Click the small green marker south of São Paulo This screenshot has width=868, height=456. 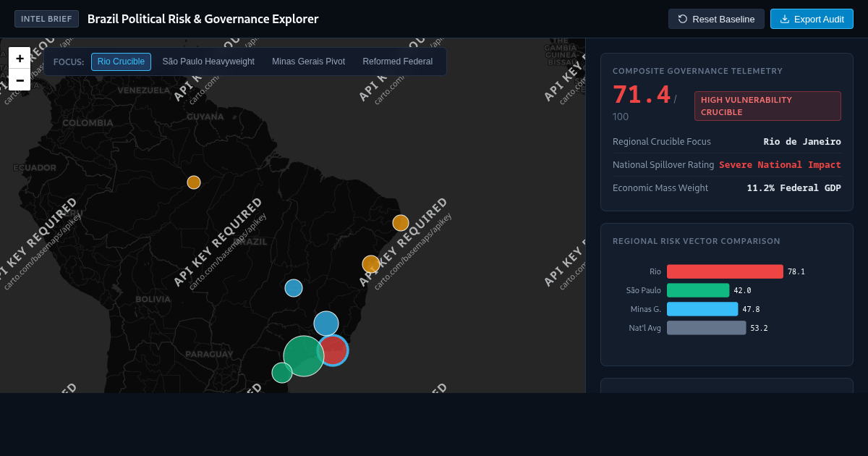282,373
